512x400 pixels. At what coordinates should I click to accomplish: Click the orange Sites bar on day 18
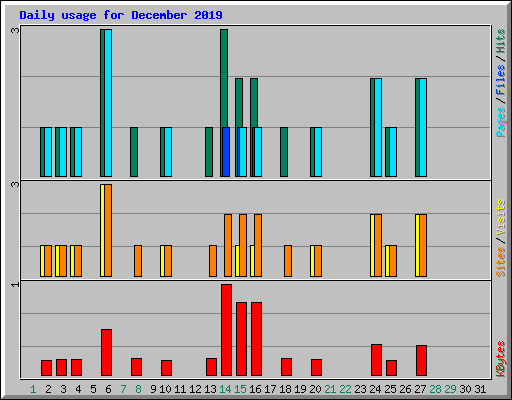[288, 261]
